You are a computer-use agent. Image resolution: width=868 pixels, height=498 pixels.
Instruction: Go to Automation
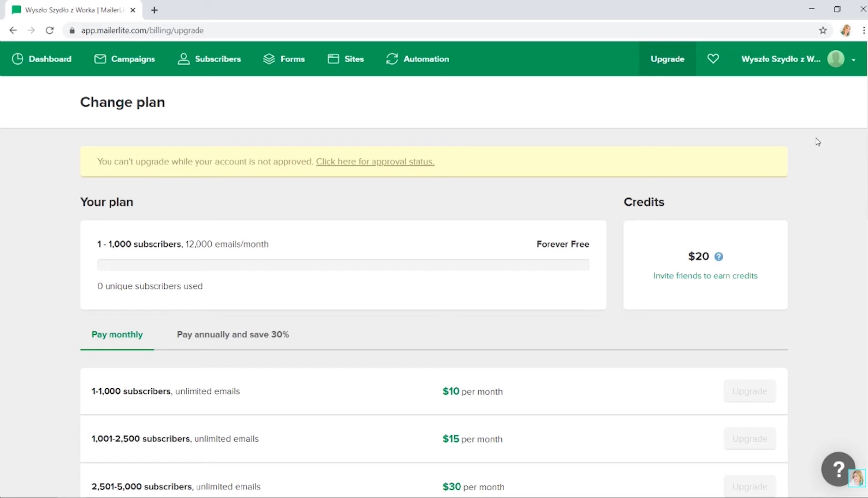tap(418, 59)
